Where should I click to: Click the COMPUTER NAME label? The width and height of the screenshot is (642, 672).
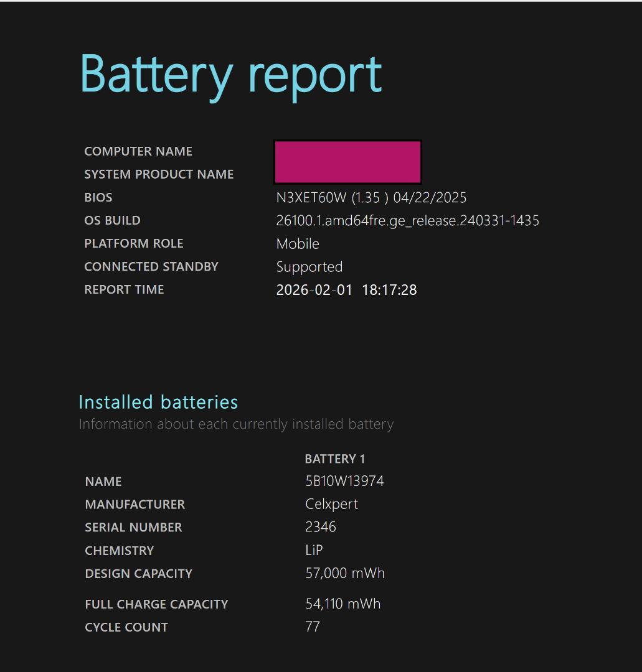pos(138,152)
